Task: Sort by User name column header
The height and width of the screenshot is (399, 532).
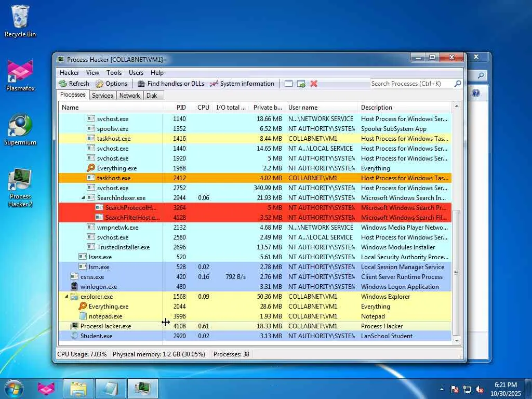Action: 322,107
